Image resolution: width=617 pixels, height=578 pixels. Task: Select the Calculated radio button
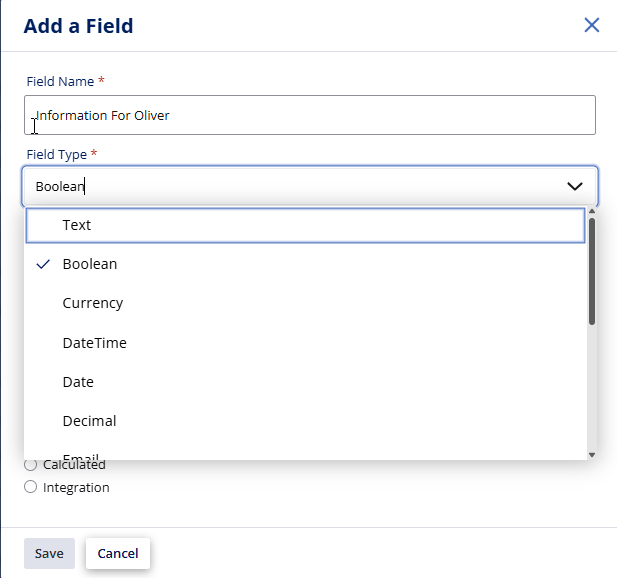(30, 465)
